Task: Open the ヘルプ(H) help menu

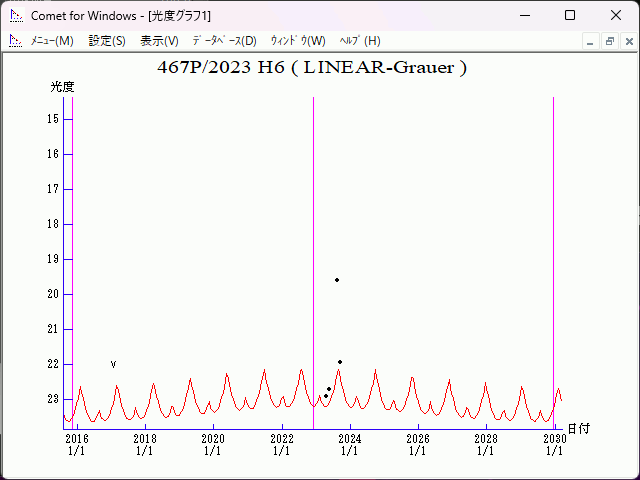Action: tap(360, 41)
